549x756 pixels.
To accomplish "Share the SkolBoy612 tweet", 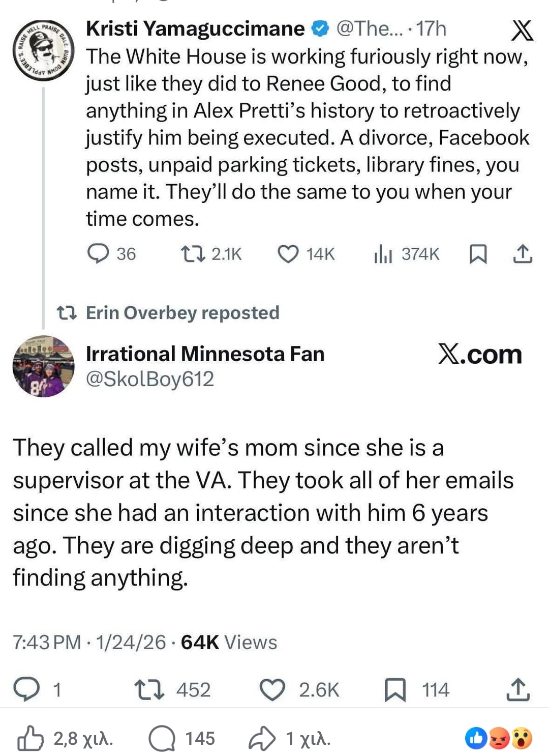I will 517,689.
